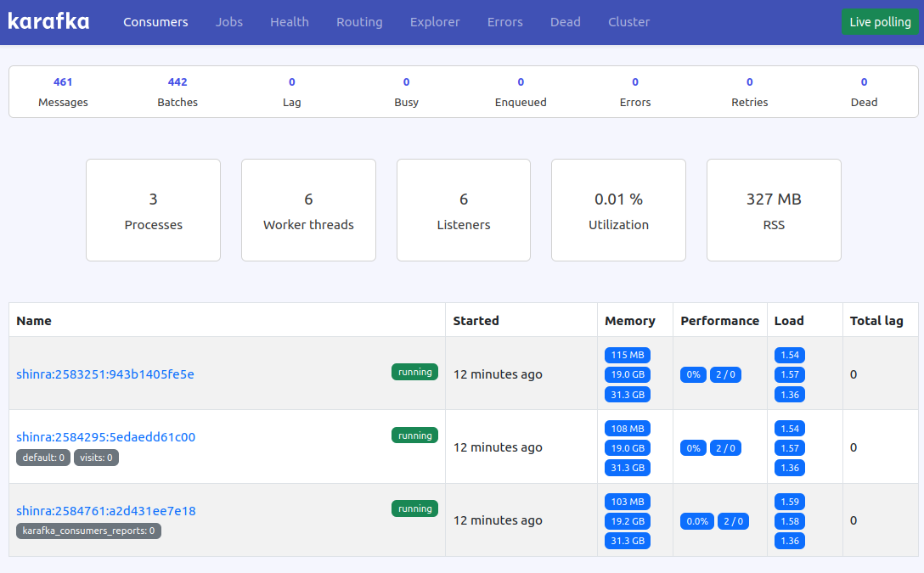Click the running badge for shinra:2584295

coord(414,435)
